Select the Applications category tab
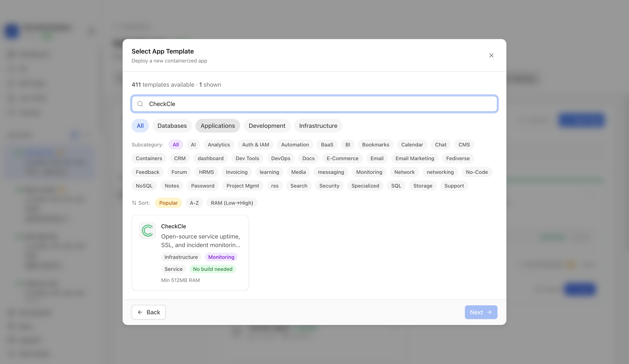The width and height of the screenshot is (629, 364). click(218, 126)
